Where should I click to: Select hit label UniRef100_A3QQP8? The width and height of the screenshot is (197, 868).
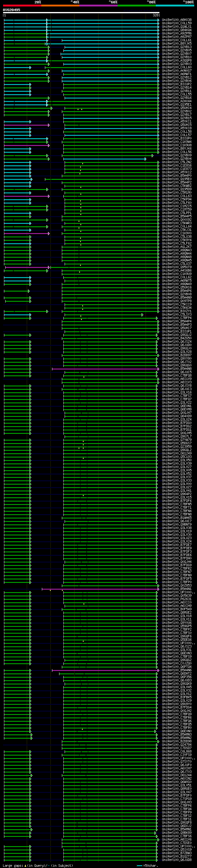177,61
